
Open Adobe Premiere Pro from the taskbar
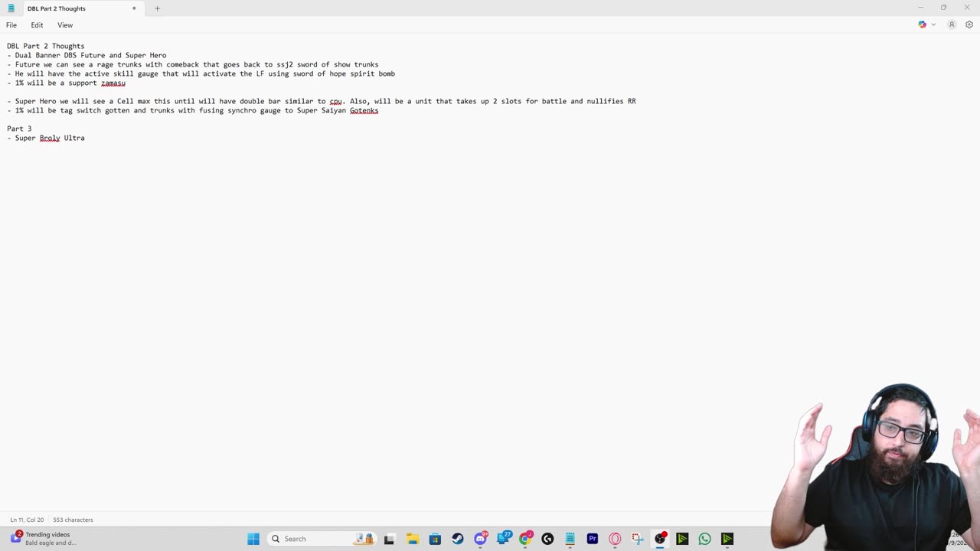(593, 539)
